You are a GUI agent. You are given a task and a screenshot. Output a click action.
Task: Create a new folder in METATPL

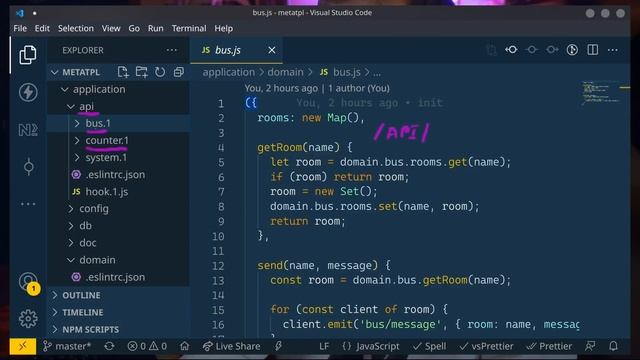[141, 72]
